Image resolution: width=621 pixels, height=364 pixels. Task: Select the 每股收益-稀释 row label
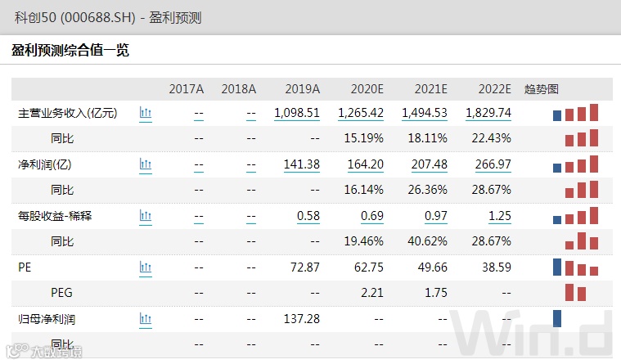pos(55,216)
